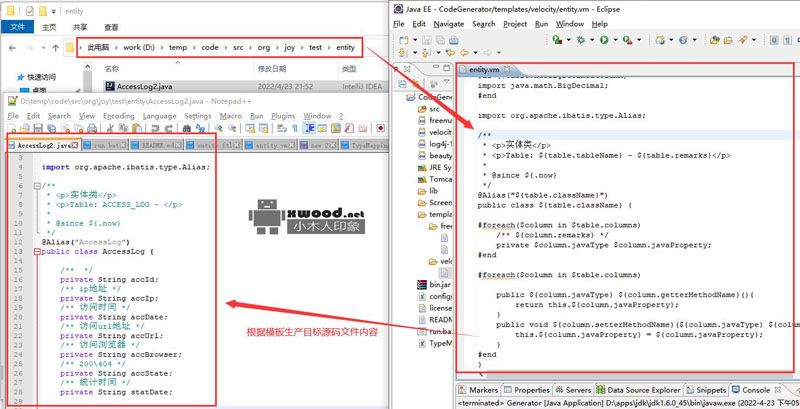This screenshot has width=800, height=409.
Task: Click Eclipse Run Last Tool icon
Action: coord(628,40)
